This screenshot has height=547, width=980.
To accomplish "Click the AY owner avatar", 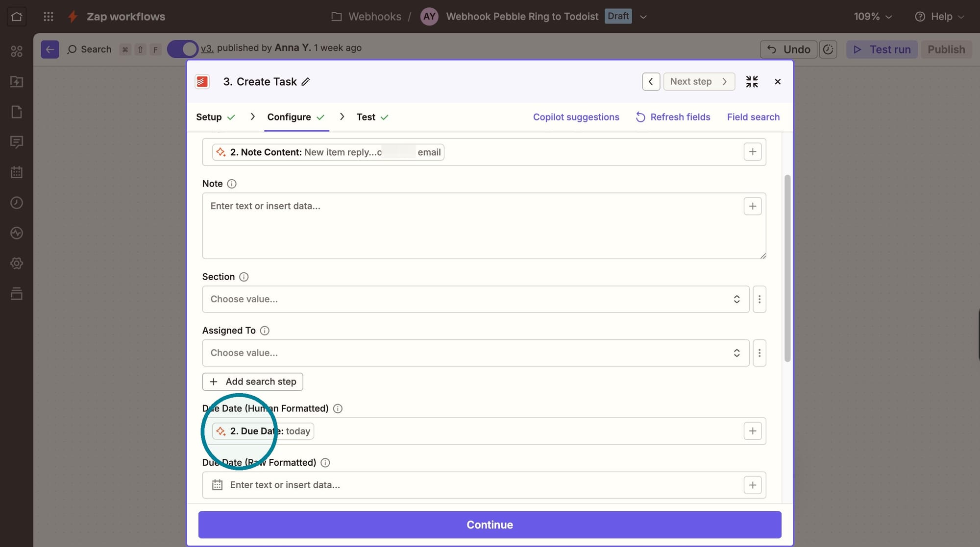I will tap(429, 17).
